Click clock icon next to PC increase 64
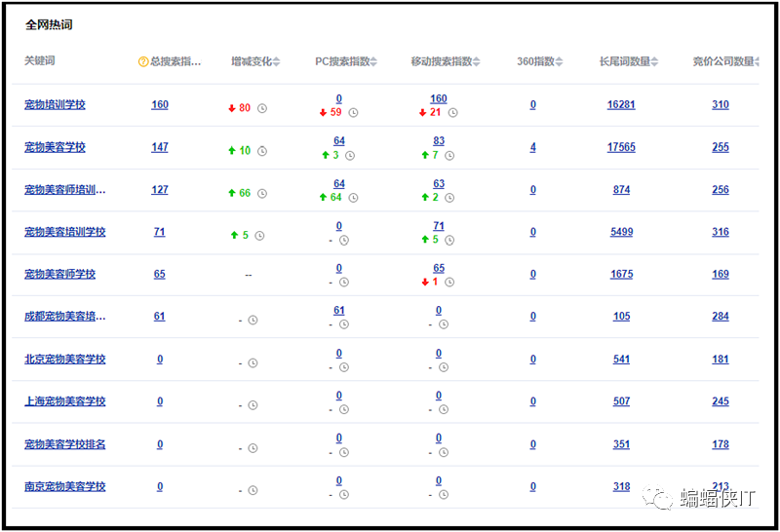This screenshot has height=532, width=780. [354, 198]
